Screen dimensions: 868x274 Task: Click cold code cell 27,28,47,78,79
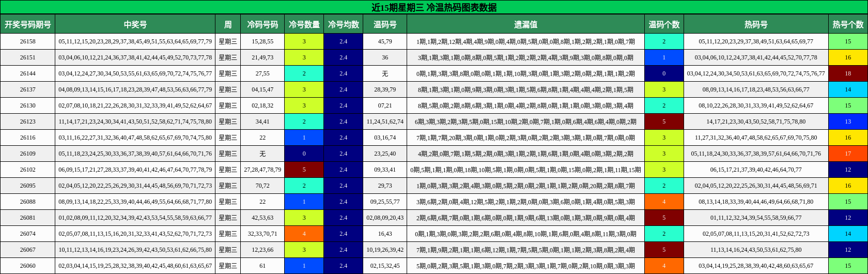tap(262, 170)
